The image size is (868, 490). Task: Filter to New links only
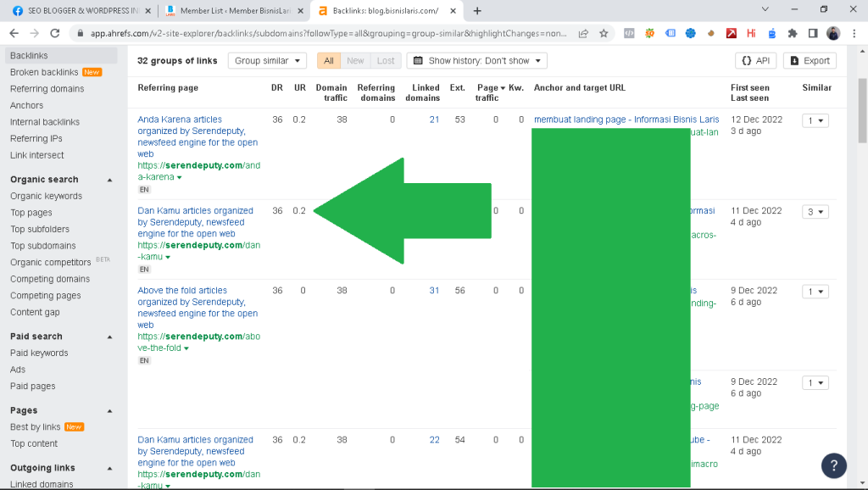point(355,61)
